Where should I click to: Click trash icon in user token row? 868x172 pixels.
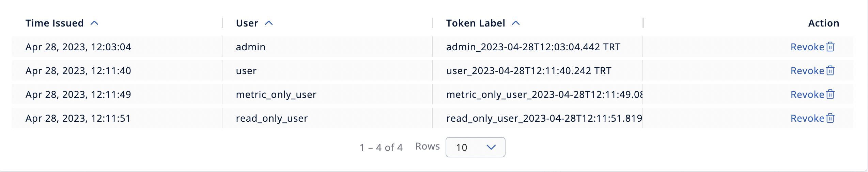(x=830, y=70)
